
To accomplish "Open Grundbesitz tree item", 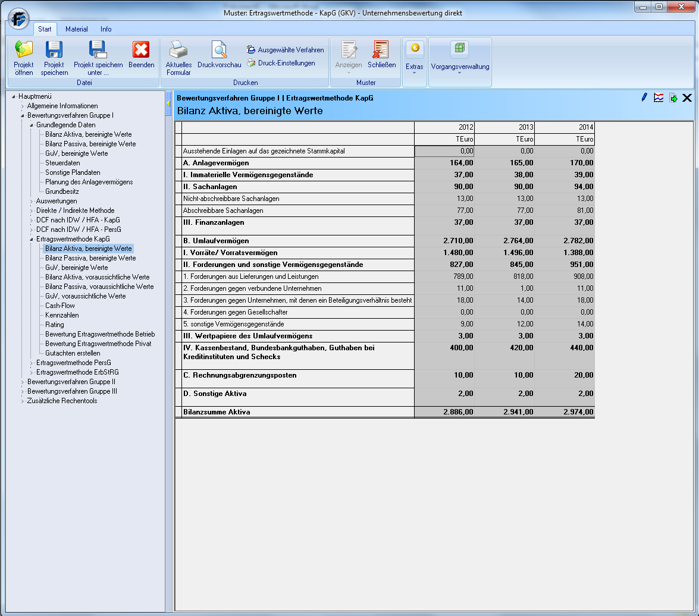I will point(62,191).
